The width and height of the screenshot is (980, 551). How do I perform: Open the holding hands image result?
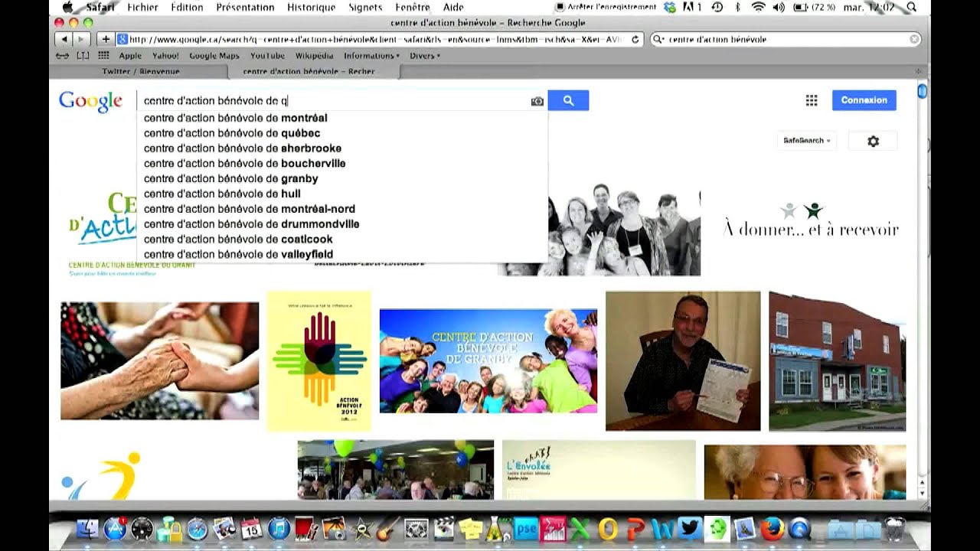coord(160,360)
